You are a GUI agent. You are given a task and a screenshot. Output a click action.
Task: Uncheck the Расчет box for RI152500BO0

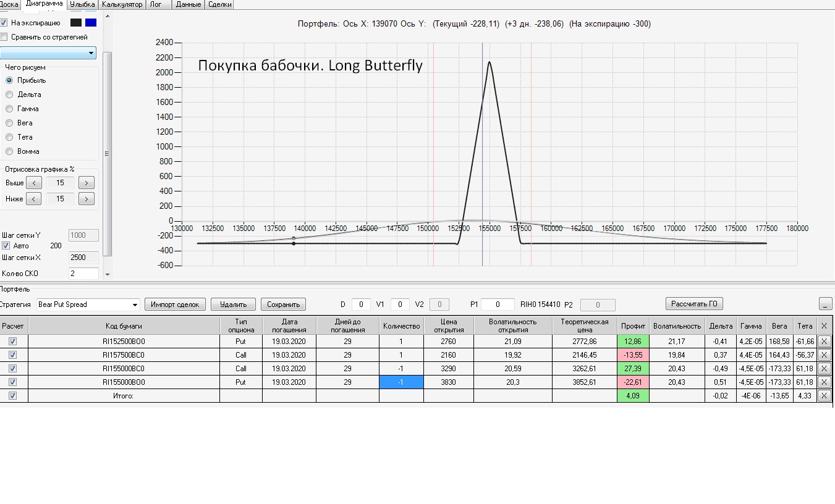pos(13,341)
